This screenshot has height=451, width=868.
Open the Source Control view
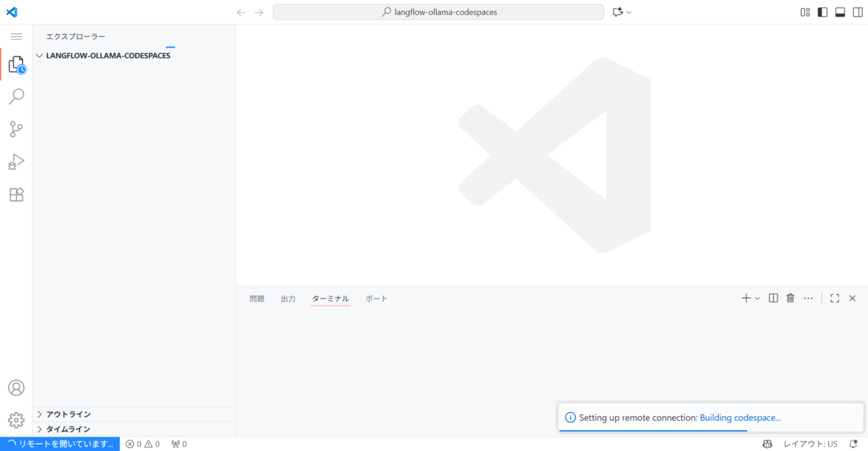16,129
